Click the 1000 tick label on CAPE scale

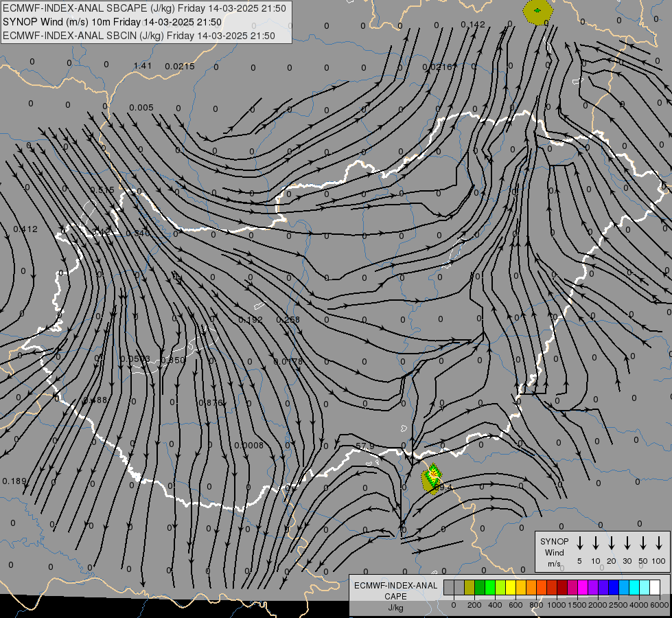[557, 605]
